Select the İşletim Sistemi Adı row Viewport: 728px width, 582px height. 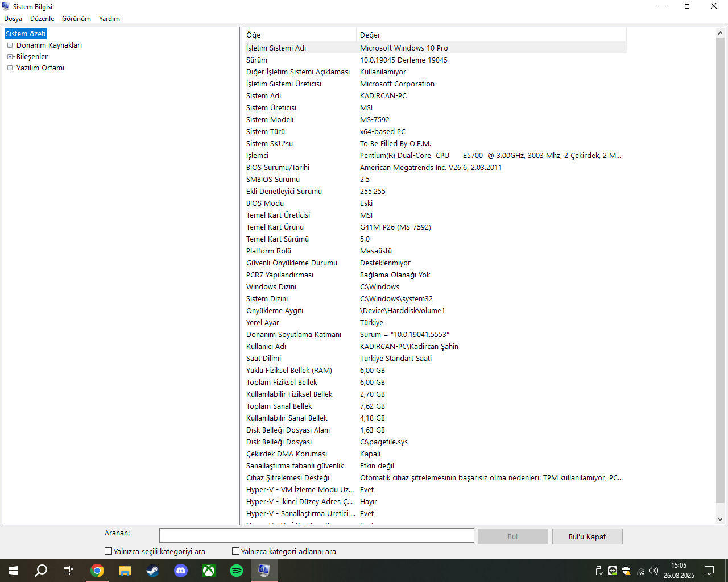435,48
